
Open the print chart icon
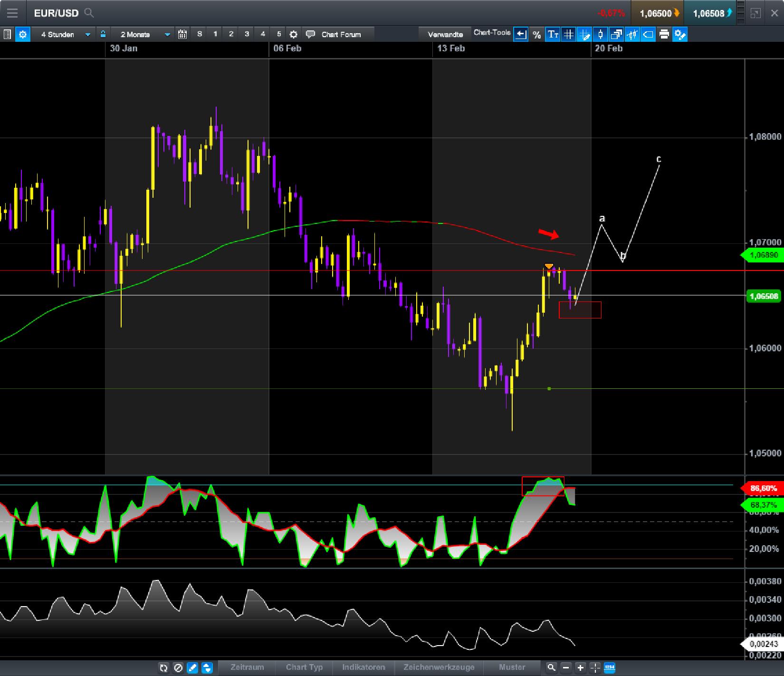664,34
